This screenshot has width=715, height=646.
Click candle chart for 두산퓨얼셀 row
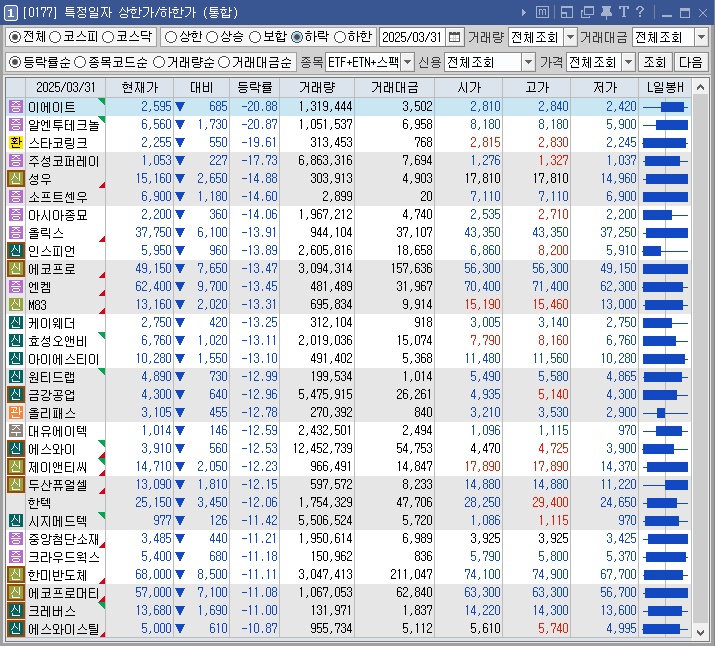665,485
